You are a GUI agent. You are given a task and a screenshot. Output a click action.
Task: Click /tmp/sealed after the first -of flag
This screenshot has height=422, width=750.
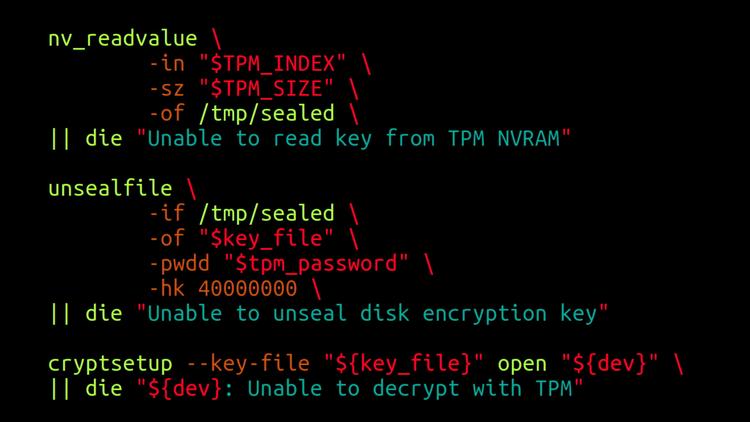click(x=266, y=114)
